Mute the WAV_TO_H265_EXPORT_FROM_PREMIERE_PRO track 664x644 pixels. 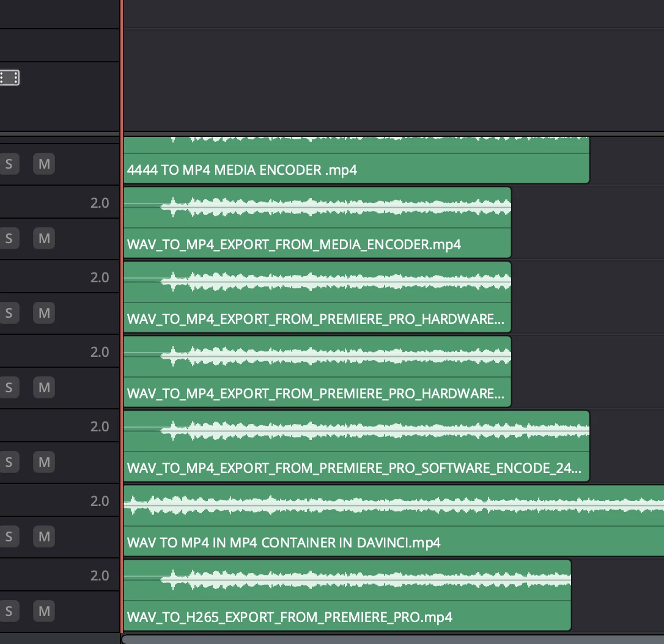[44, 611]
